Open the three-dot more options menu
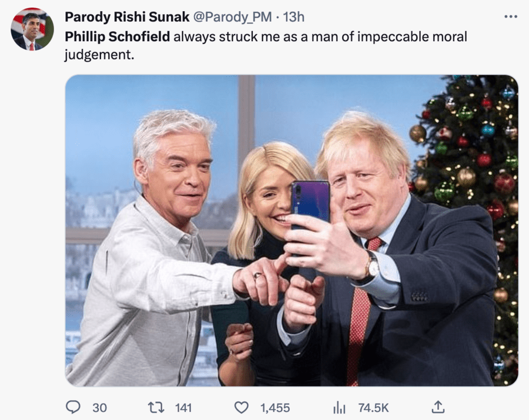This screenshot has width=529, height=420. [x=510, y=16]
